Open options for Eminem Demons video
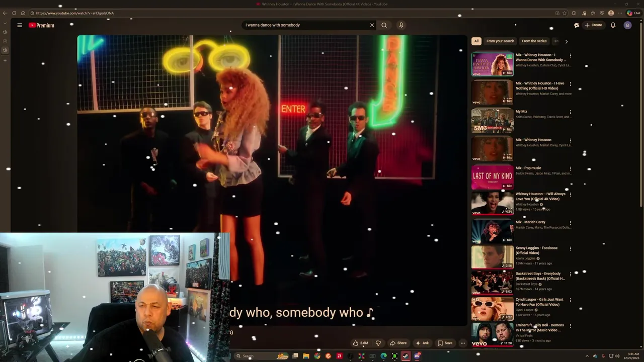Viewport: 644px width, 362px height. tap(570, 326)
